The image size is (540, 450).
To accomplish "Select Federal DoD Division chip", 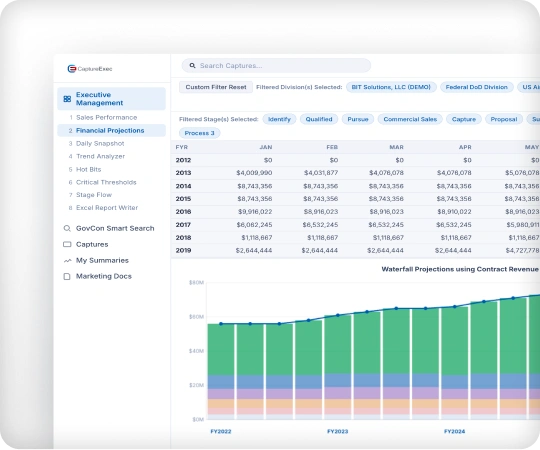I will [477, 87].
